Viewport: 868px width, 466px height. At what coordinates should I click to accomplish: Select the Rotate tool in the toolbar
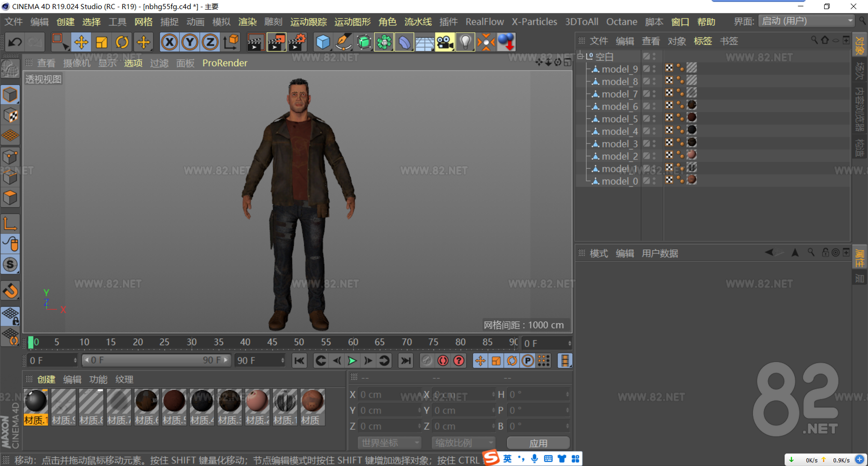(122, 42)
